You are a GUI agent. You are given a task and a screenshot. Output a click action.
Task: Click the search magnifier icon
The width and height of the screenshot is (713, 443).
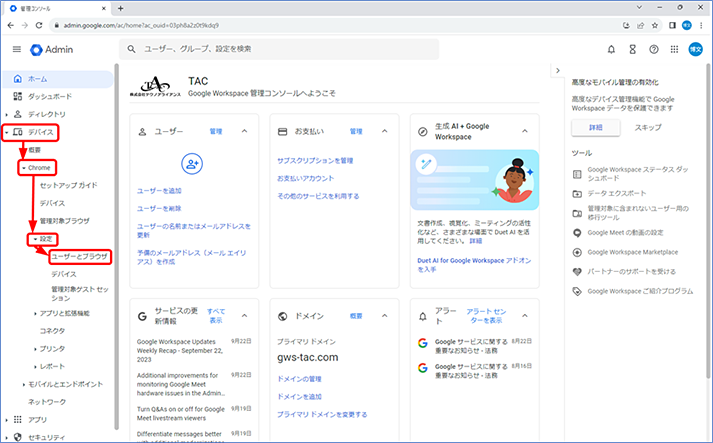pos(131,49)
